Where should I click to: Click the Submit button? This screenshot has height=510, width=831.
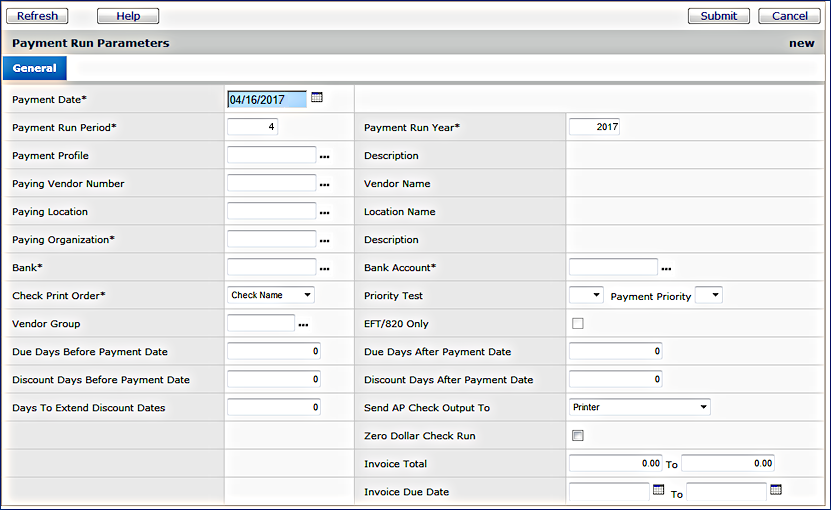pyautogui.click(x=718, y=16)
